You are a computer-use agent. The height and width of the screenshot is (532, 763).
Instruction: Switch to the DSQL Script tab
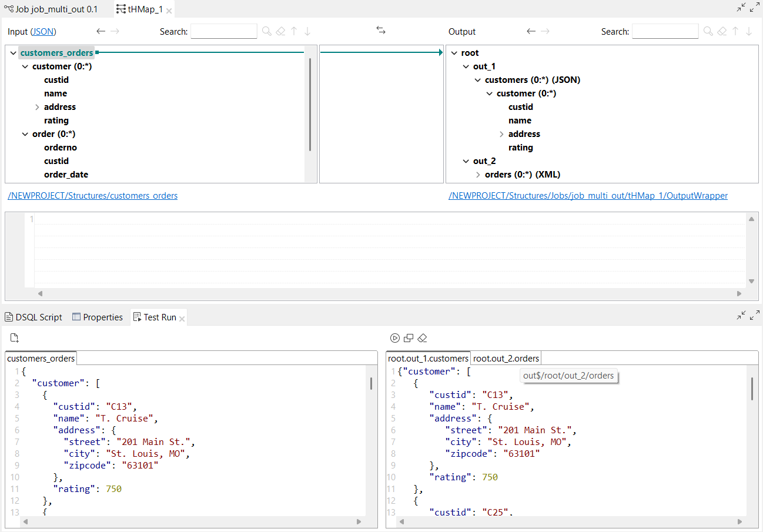(33, 317)
